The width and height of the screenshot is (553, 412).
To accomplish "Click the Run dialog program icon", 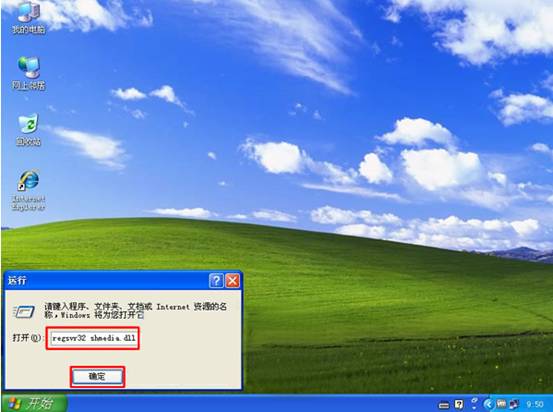I will pos(24,312).
